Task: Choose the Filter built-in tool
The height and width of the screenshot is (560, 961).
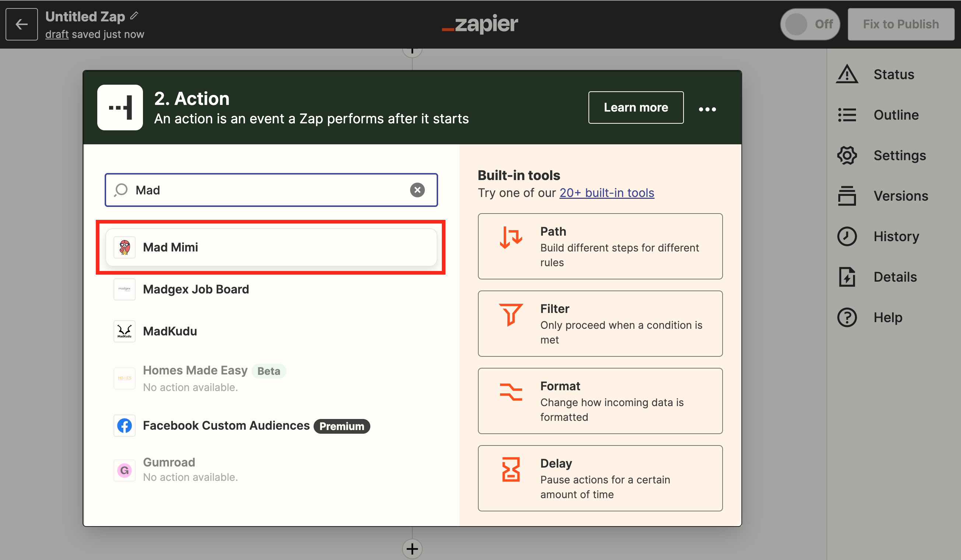Action: pos(600,323)
